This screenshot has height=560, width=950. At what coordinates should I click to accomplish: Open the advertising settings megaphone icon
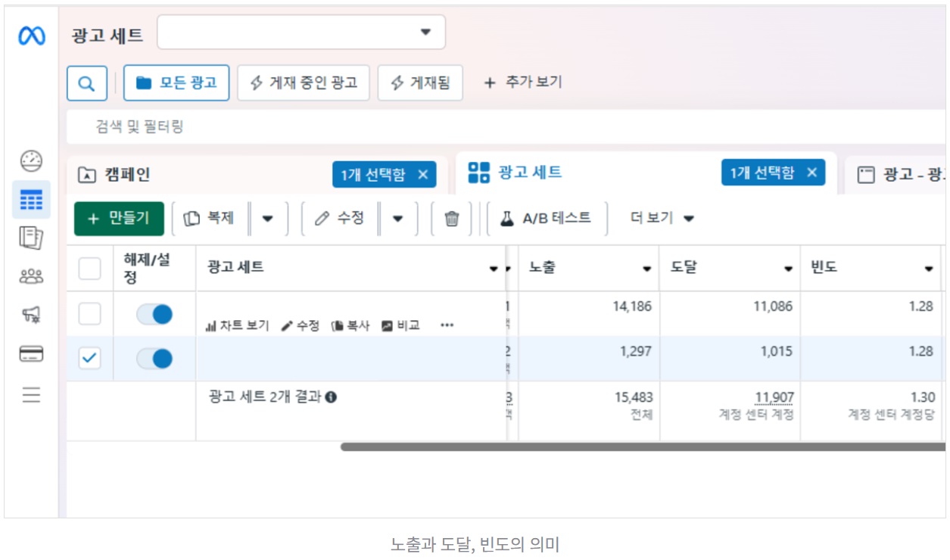pyautogui.click(x=31, y=316)
